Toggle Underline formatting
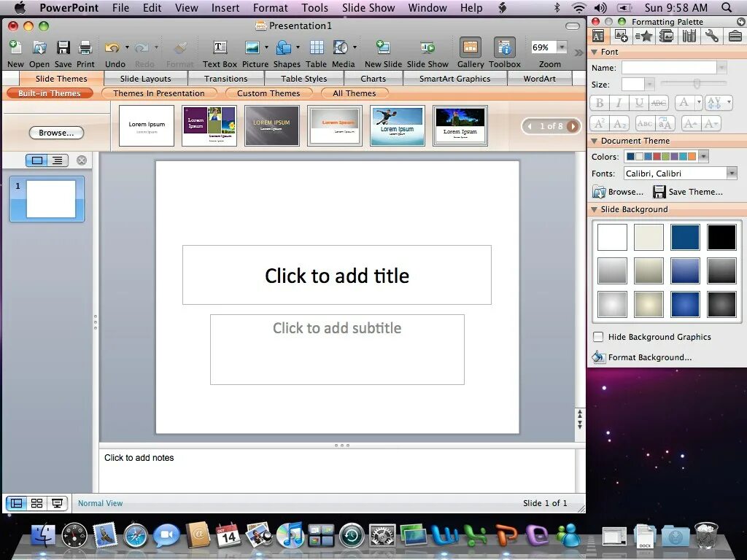Screen dimensions: 747x560 click(x=639, y=102)
